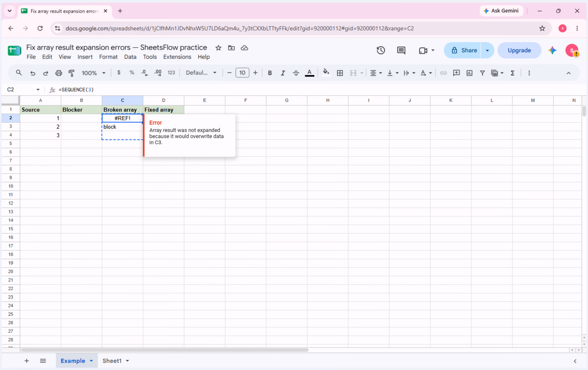Insert chart icon in toolbar
The width and height of the screenshot is (588, 370).
point(469,73)
